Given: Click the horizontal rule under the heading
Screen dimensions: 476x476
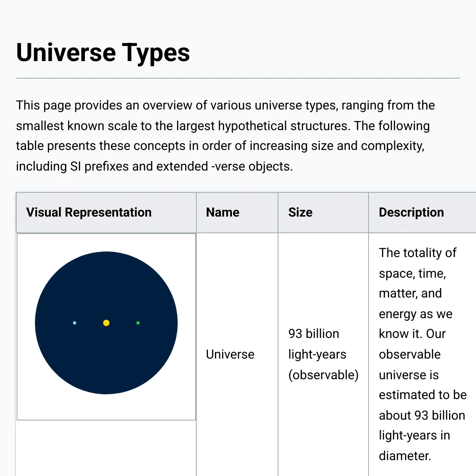Looking at the screenshot, I should (238, 78).
